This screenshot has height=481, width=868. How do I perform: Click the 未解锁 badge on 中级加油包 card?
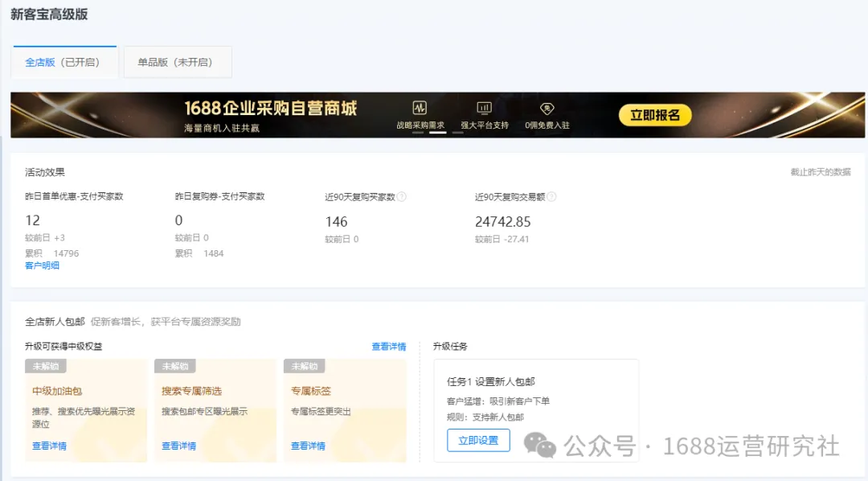tap(45, 366)
